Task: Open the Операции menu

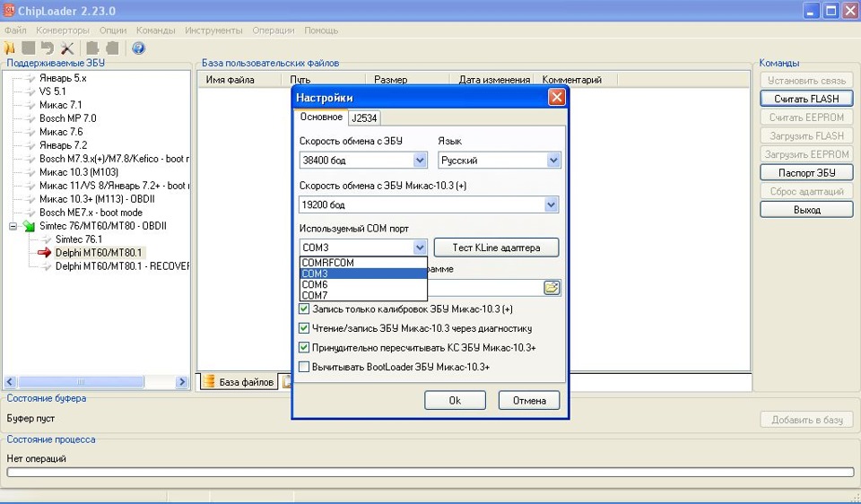Action: [x=274, y=30]
